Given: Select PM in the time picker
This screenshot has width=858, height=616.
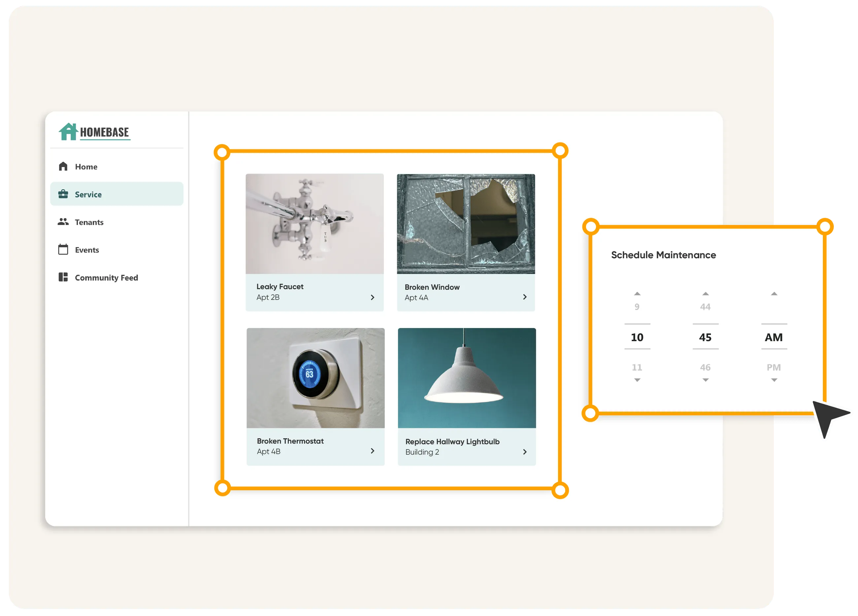Looking at the screenshot, I should pos(774,367).
